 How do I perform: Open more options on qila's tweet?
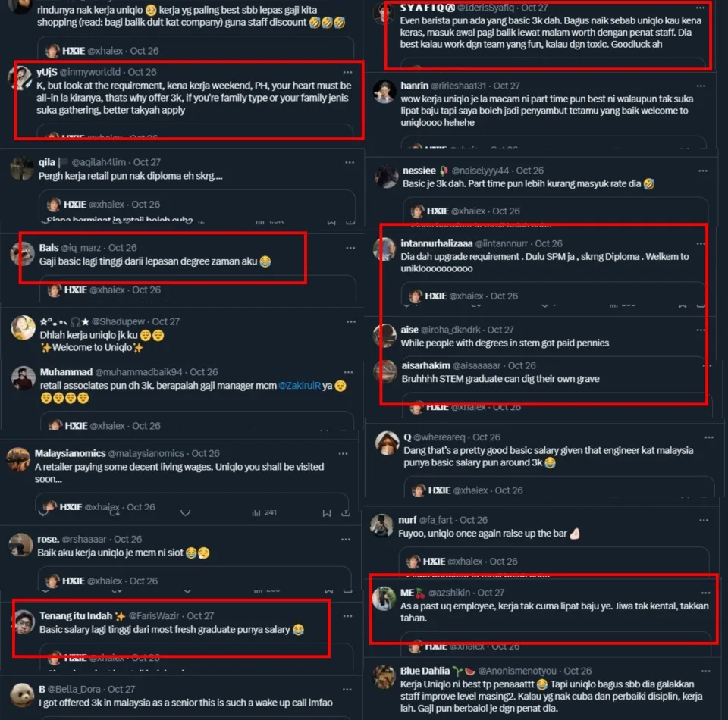click(x=350, y=162)
